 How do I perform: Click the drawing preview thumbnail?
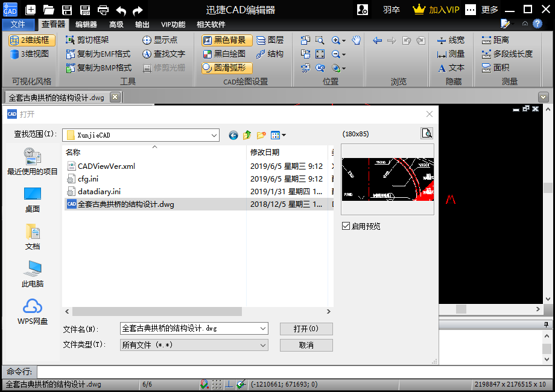[x=387, y=179]
